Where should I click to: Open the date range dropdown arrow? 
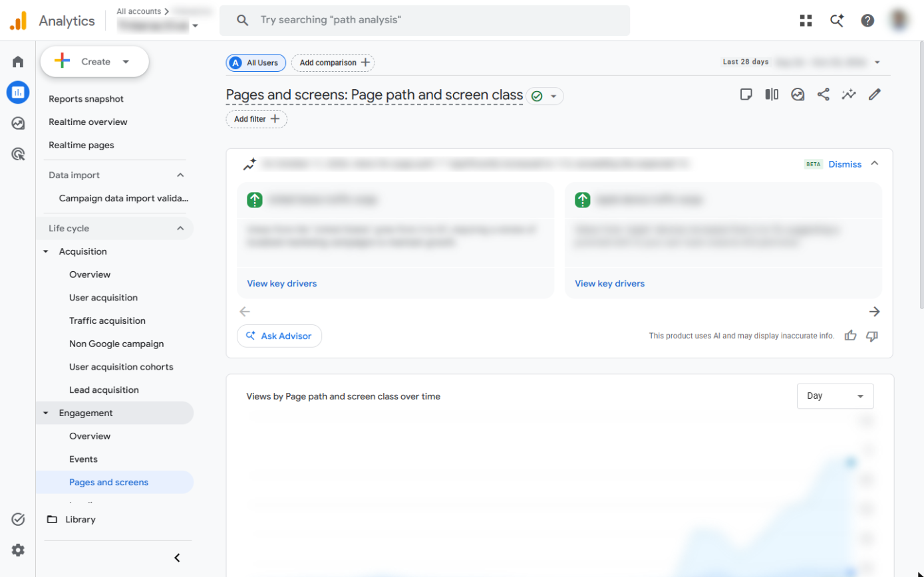pos(877,62)
